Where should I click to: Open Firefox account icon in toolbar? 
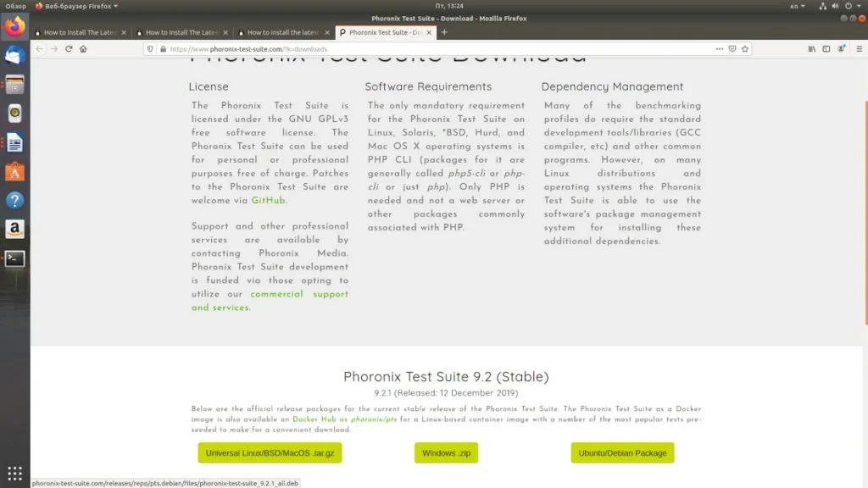pos(842,48)
